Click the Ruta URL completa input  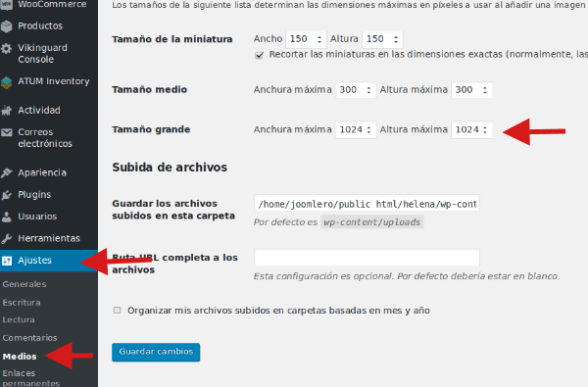(367, 258)
